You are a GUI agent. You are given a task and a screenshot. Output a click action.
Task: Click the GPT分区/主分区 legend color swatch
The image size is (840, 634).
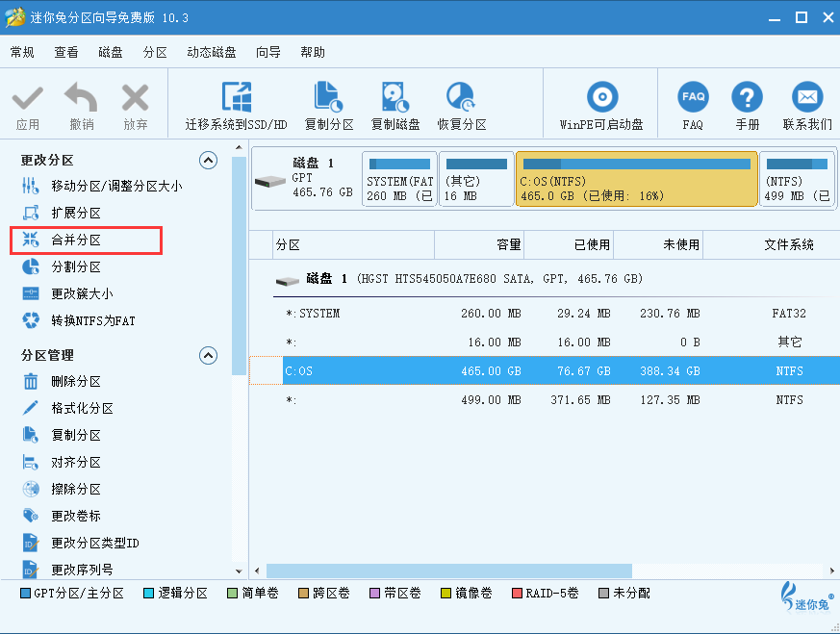click(x=25, y=593)
